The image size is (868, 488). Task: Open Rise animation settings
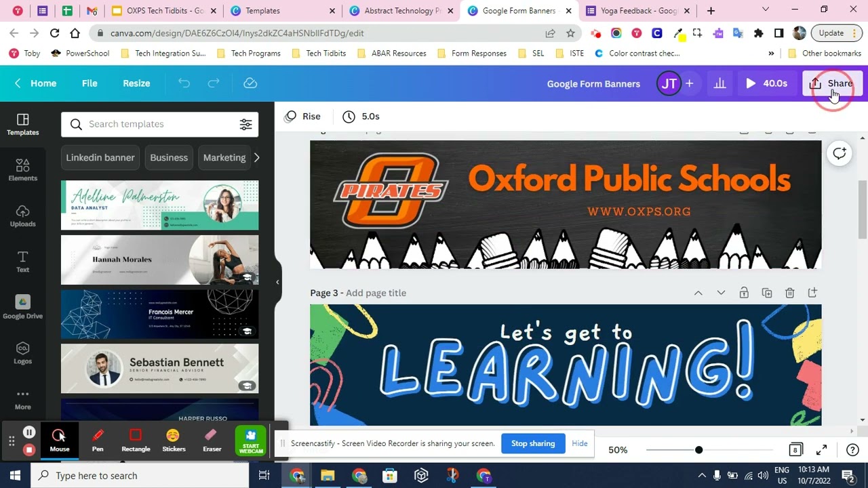[302, 117]
